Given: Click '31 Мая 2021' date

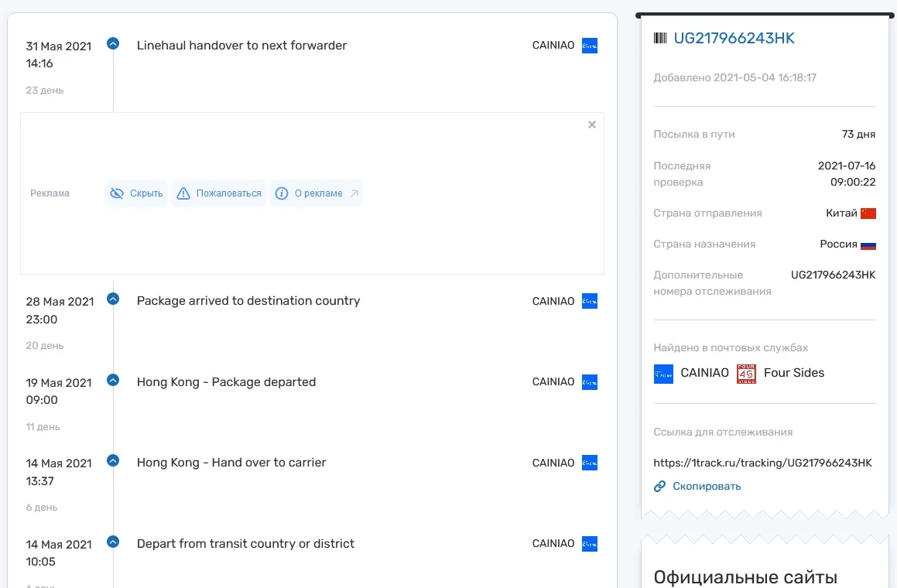Looking at the screenshot, I should coord(58,46).
